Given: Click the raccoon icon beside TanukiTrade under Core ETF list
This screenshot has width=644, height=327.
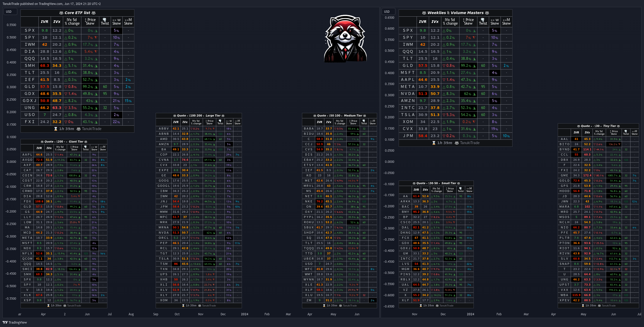Looking at the screenshot, I should coord(79,129).
